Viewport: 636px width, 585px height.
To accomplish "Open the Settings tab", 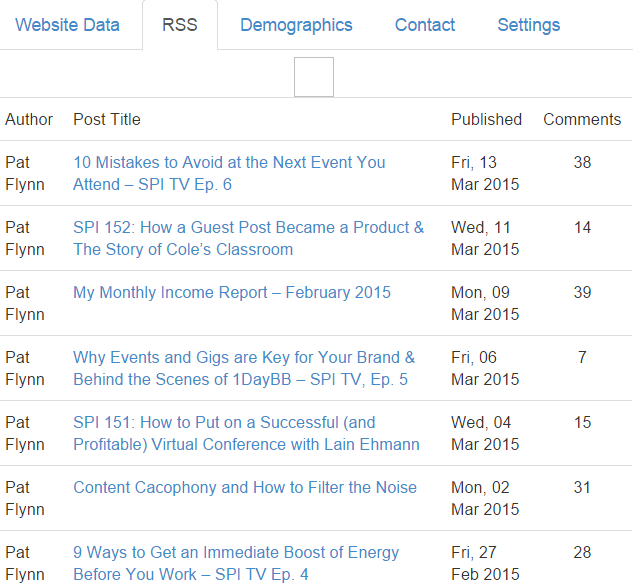I will [528, 25].
